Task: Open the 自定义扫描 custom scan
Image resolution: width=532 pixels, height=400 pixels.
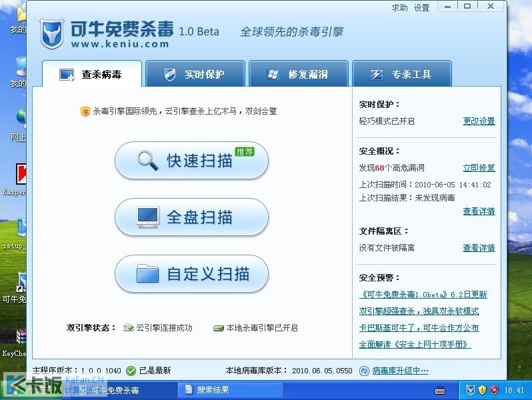Action: [x=192, y=274]
